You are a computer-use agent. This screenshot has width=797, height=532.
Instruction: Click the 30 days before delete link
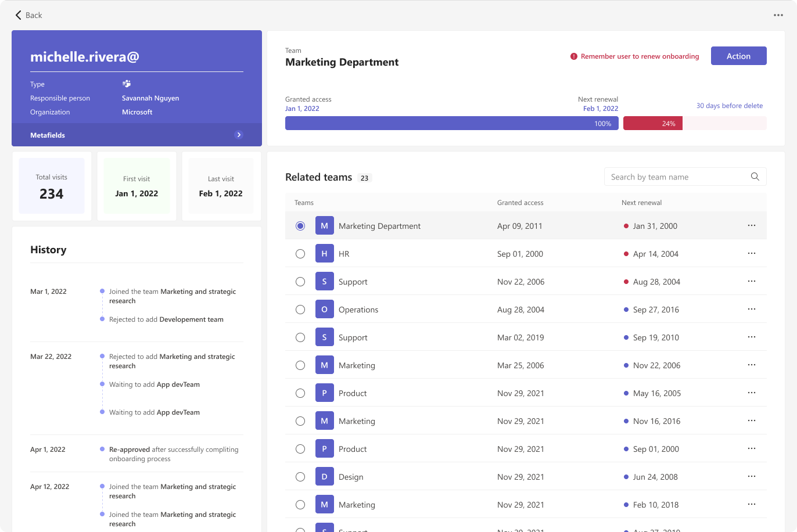point(729,106)
